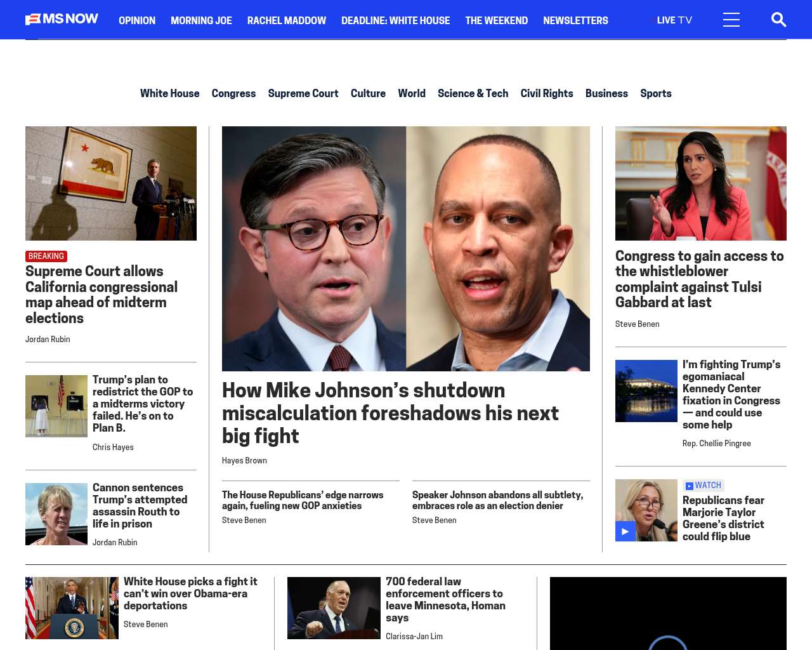The image size is (812, 650).
Task: Watch Live TV
Action: click(x=674, y=20)
